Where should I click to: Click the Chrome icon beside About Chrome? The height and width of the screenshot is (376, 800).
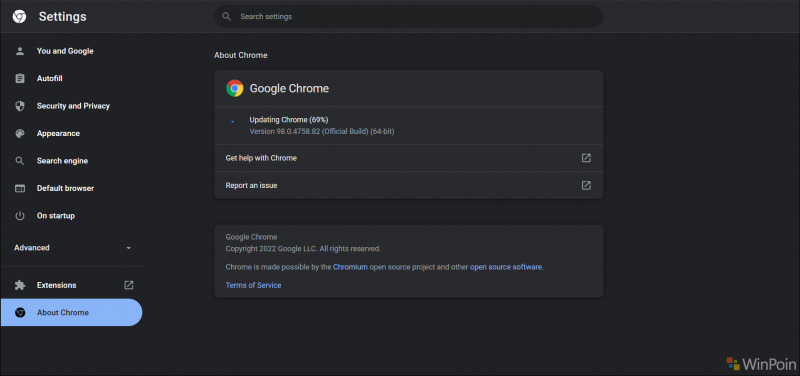(20, 313)
